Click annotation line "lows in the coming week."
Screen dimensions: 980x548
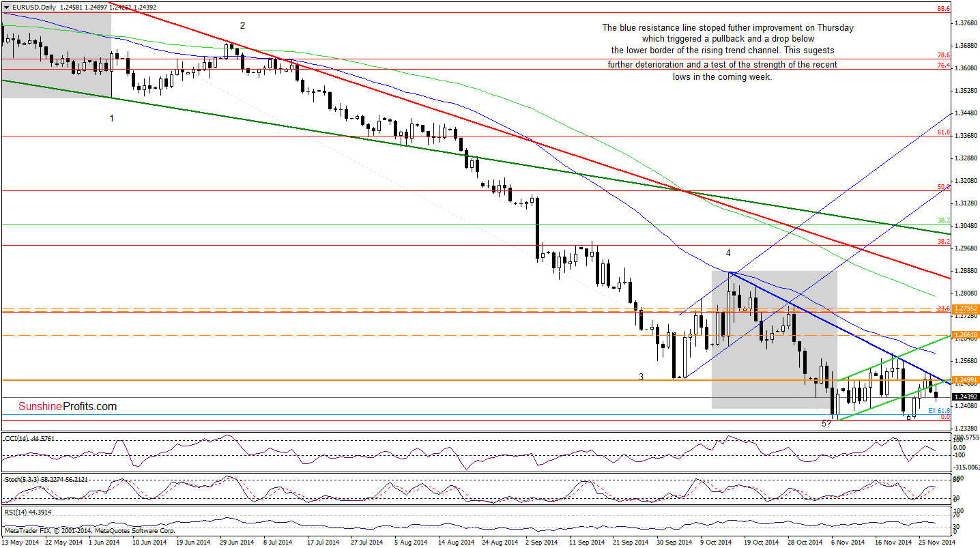click(722, 76)
